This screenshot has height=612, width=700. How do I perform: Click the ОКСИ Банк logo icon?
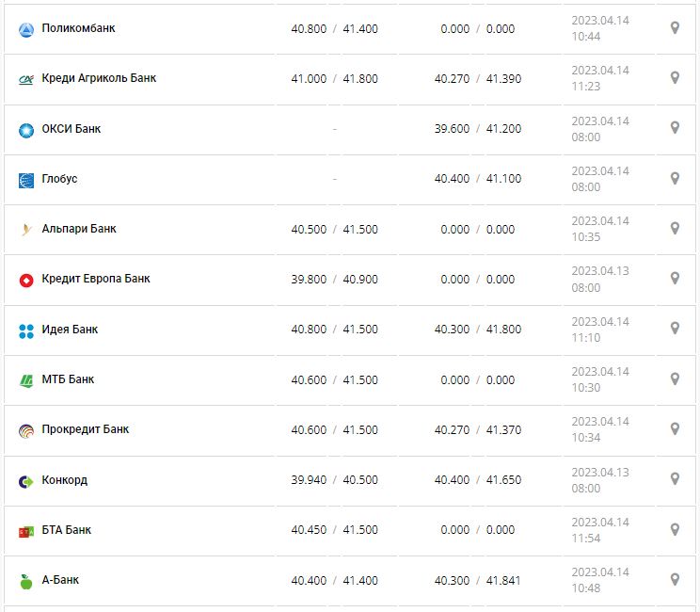click(x=26, y=130)
